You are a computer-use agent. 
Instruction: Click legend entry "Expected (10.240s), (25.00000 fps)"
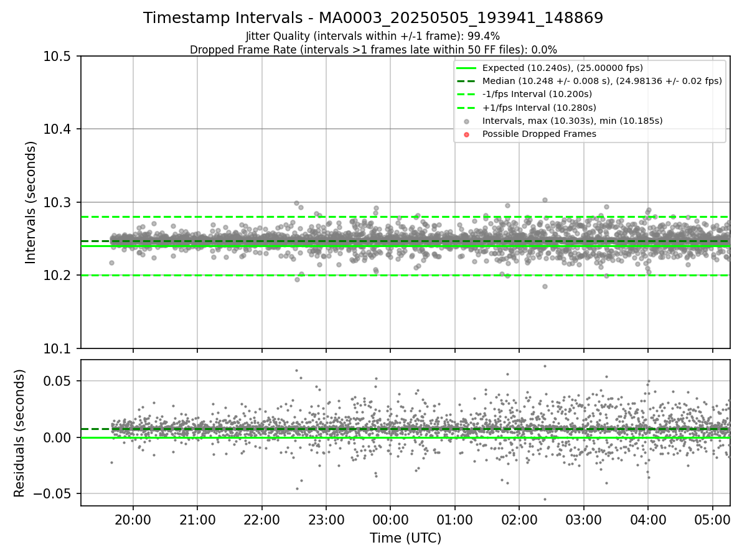click(x=563, y=68)
